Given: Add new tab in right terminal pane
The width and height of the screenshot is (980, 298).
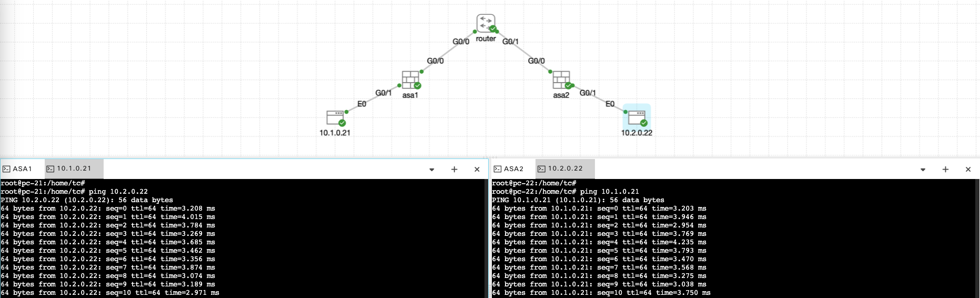Looking at the screenshot, I should click(x=945, y=170).
